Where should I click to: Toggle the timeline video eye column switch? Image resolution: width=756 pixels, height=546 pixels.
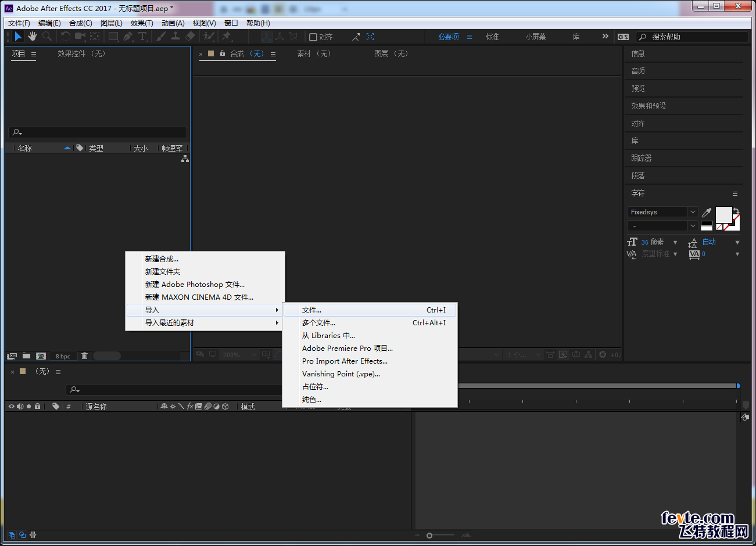point(11,407)
